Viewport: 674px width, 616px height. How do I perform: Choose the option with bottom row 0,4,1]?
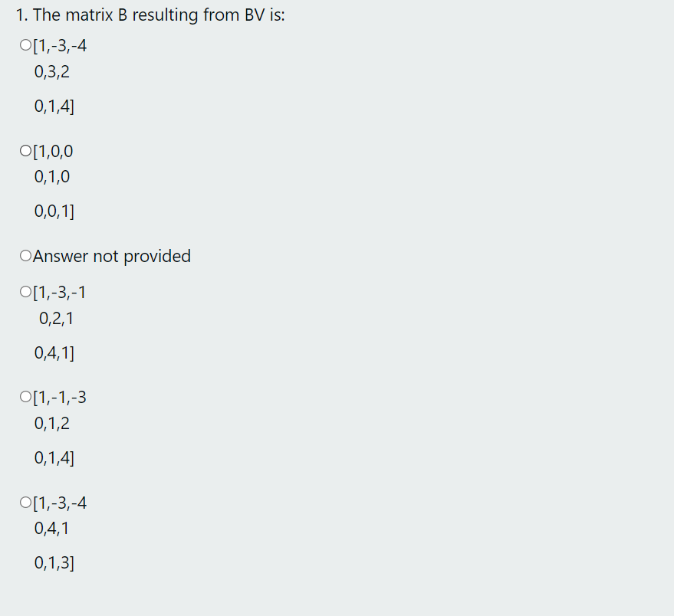24,291
